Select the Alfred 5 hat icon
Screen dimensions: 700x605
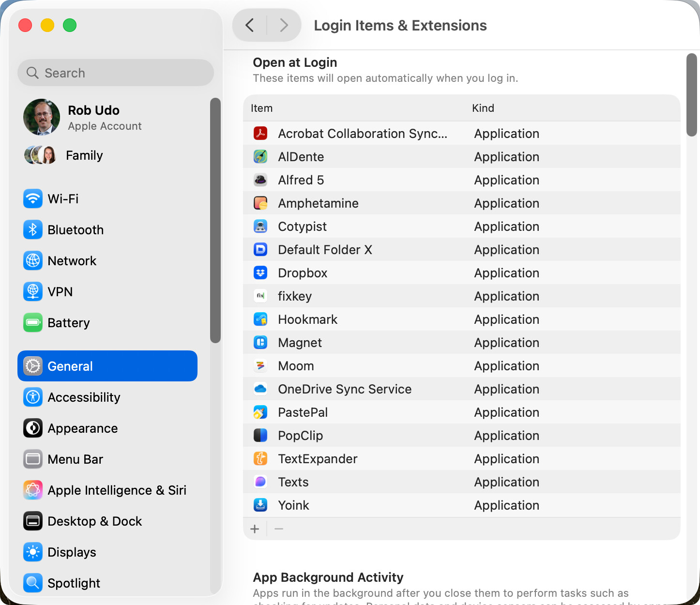(x=260, y=180)
